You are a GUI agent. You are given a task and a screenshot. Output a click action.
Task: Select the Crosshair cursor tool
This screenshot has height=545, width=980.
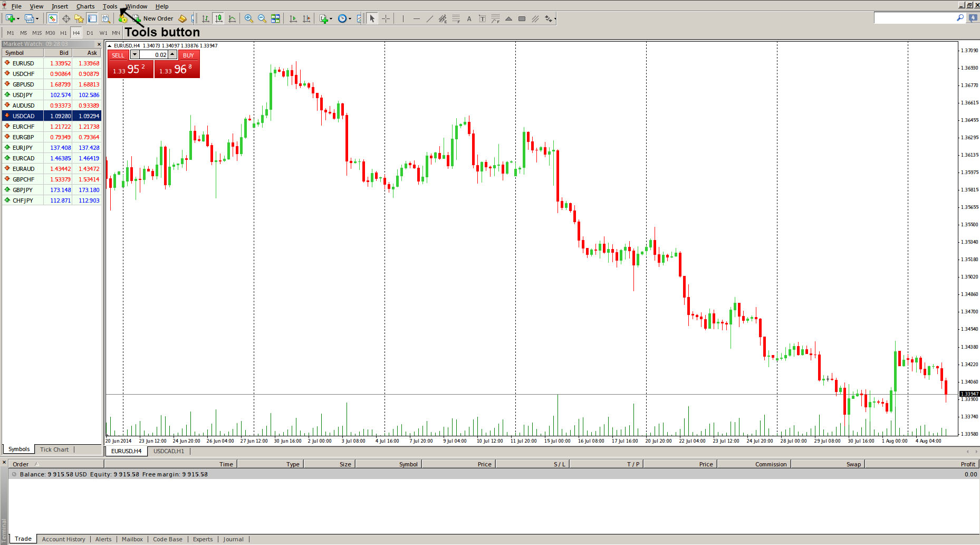(386, 18)
